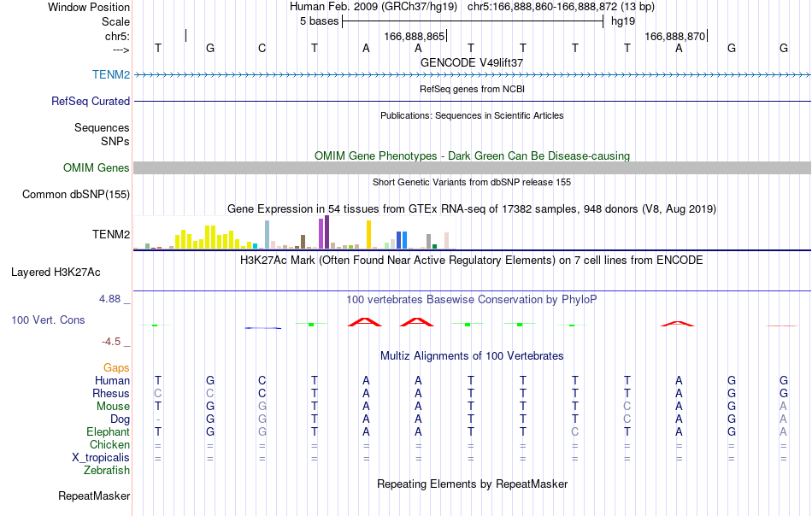The image size is (812, 516).
Task: Click the Gaps label in Multiz track
Action: tap(116, 367)
